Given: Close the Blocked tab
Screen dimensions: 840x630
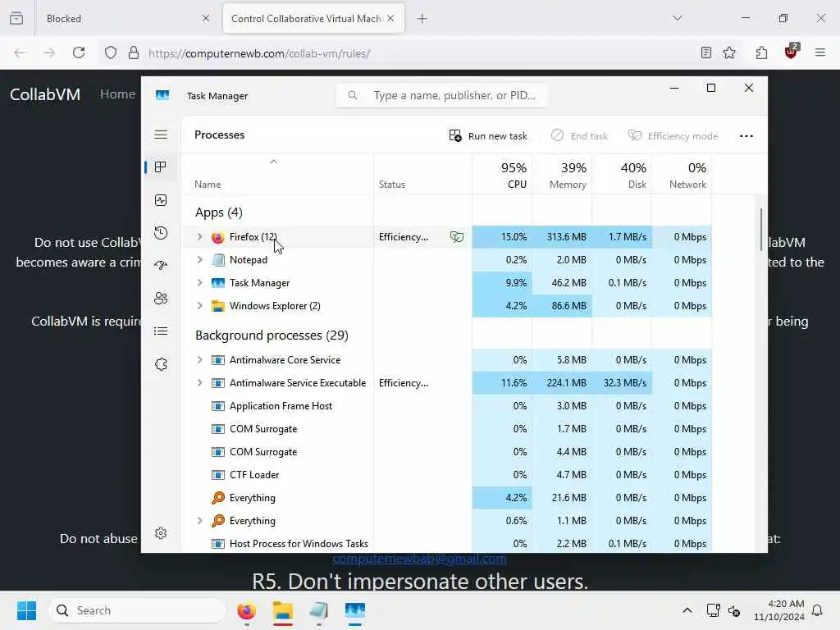Looking at the screenshot, I should point(206,18).
